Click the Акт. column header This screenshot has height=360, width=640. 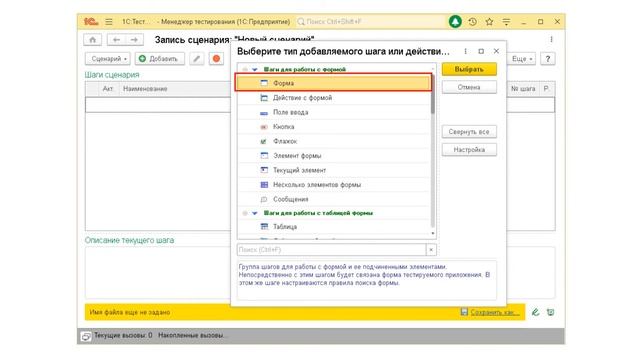[x=108, y=89]
